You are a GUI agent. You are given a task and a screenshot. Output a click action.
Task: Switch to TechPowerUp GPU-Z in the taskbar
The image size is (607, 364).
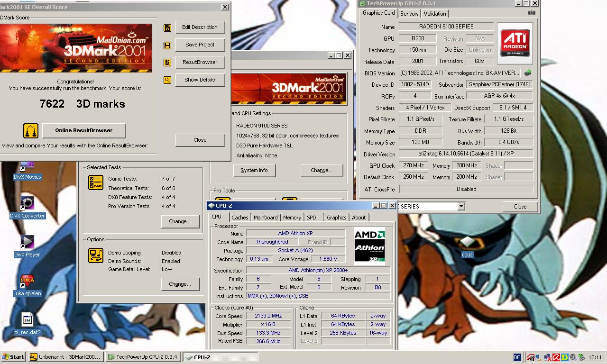pyautogui.click(x=143, y=357)
